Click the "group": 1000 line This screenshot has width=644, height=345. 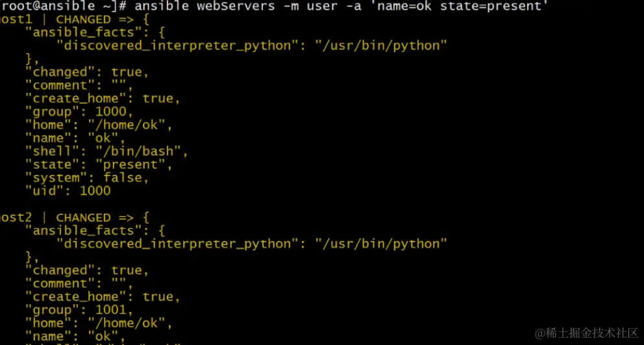point(79,112)
